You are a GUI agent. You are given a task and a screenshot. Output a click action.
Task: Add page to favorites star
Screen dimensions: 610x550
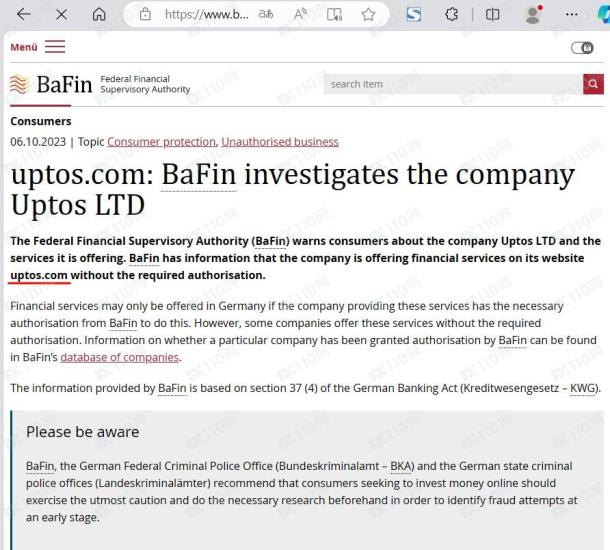(x=368, y=14)
